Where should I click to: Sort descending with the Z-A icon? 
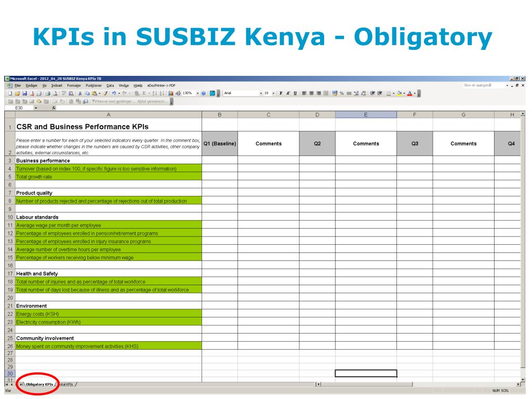162,94
